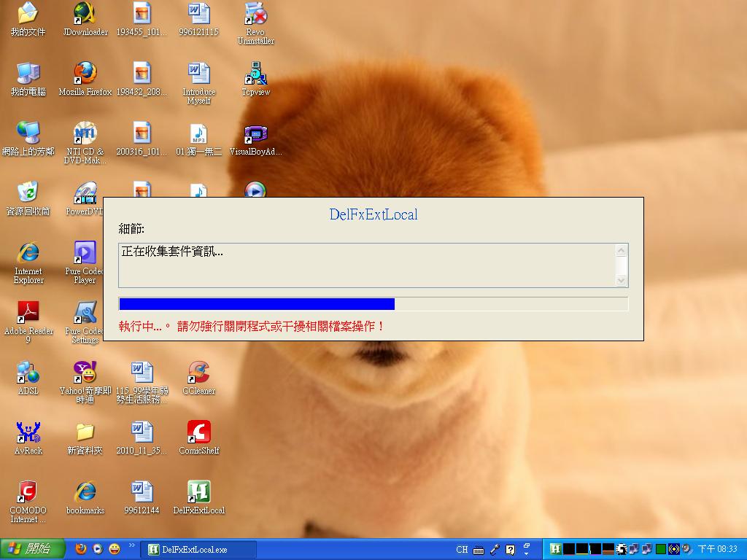This screenshot has width=747, height=560.
Task: Select the Adobe Reader 9 shortcut
Action: [x=28, y=322]
